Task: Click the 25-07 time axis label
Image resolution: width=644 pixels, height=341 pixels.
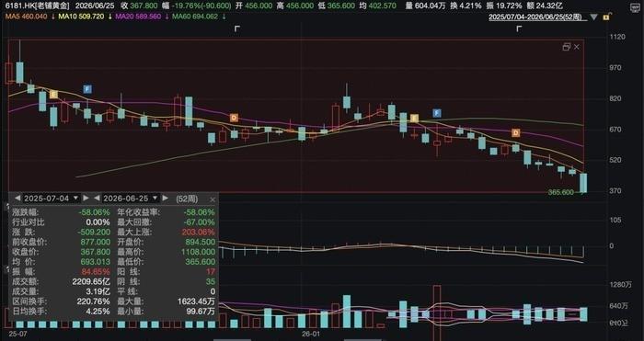Action: (17, 334)
